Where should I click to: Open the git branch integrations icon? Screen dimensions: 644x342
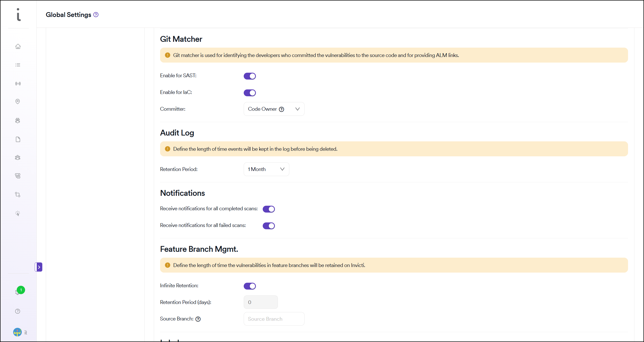pyautogui.click(x=18, y=195)
